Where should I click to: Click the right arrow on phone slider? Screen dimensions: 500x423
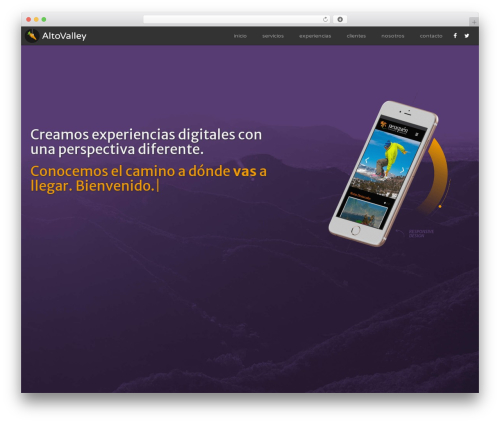(x=402, y=170)
